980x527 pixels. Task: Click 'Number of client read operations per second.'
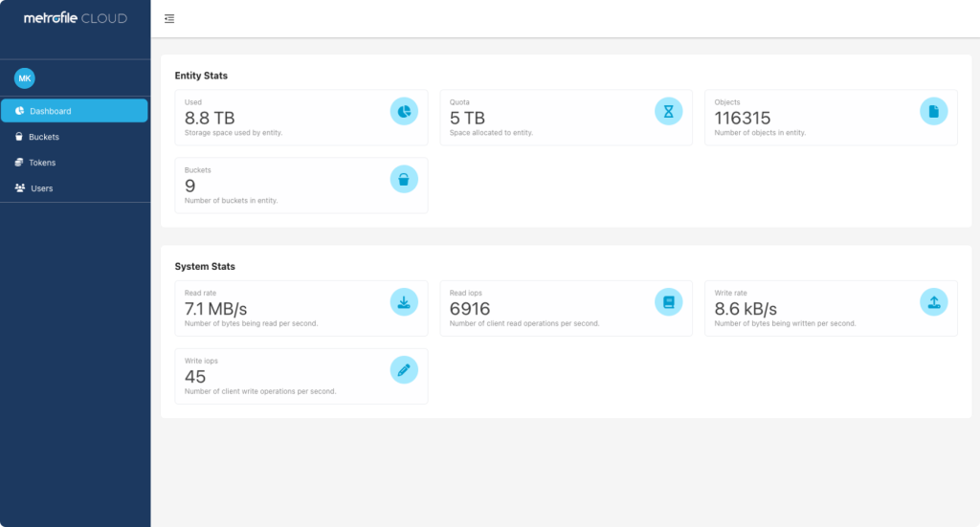pos(524,323)
